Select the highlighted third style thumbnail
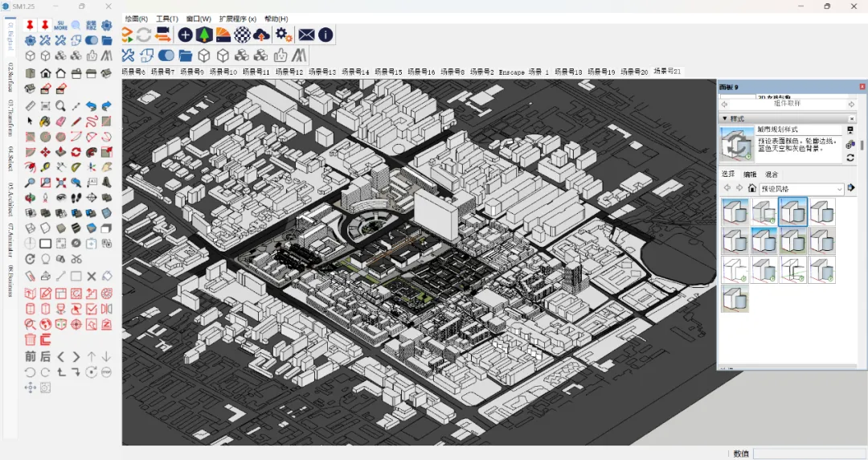The height and width of the screenshot is (460, 868). [792, 212]
